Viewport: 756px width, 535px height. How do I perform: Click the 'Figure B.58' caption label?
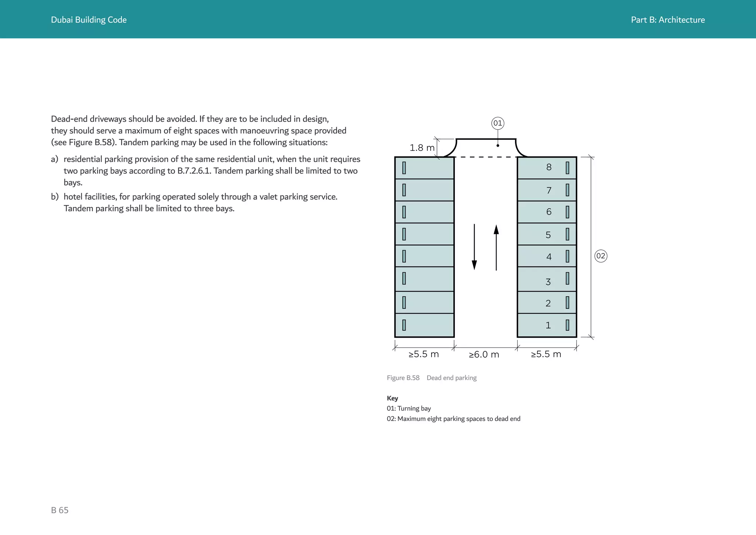pos(403,378)
